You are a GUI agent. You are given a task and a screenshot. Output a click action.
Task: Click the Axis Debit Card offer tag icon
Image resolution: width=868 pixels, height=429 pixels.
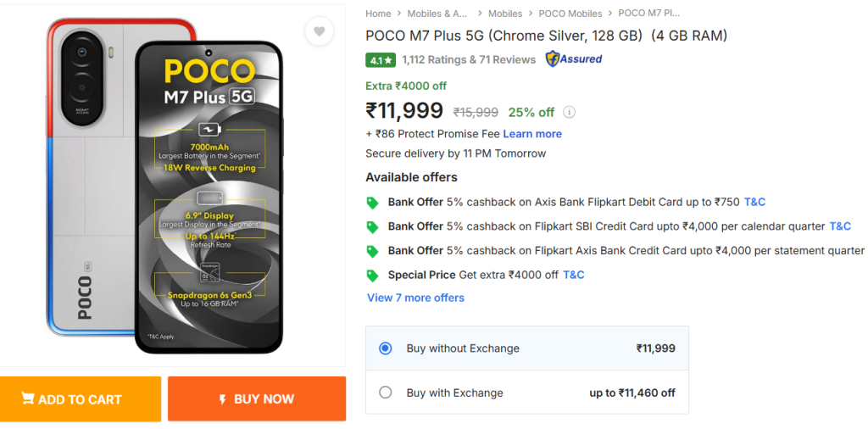372,203
